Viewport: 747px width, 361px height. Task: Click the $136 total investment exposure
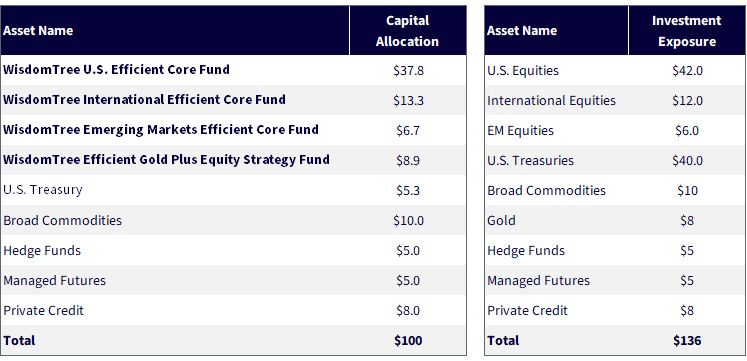(x=687, y=341)
